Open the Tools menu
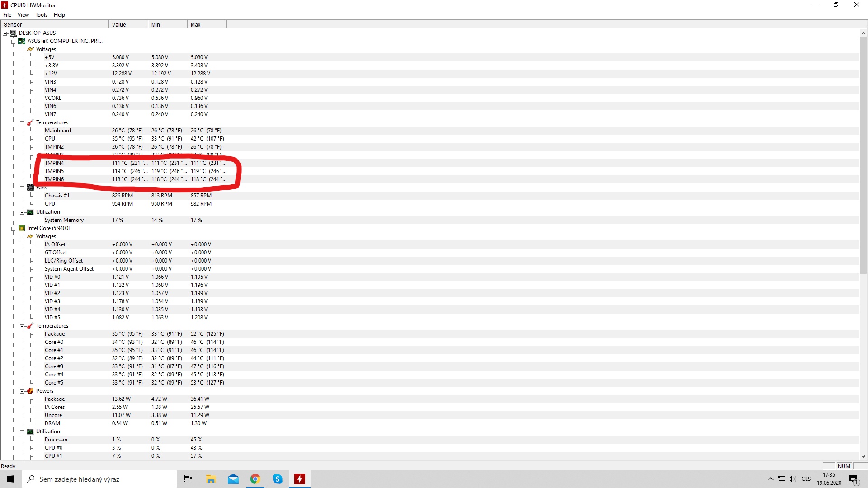 [x=41, y=15]
